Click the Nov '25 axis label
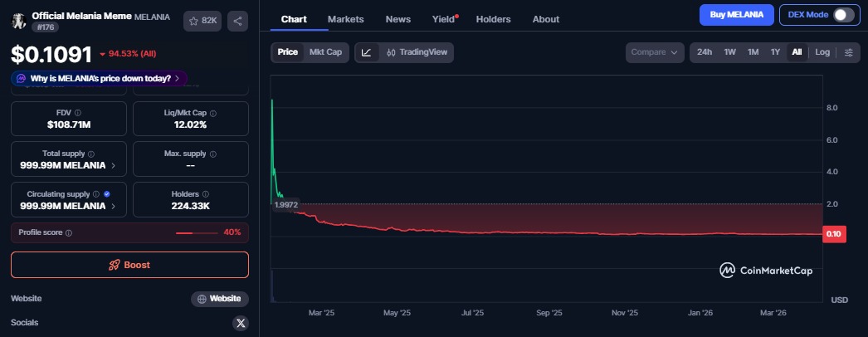The width and height of the screenshot is (868, 337). click(x=625, y=313)
